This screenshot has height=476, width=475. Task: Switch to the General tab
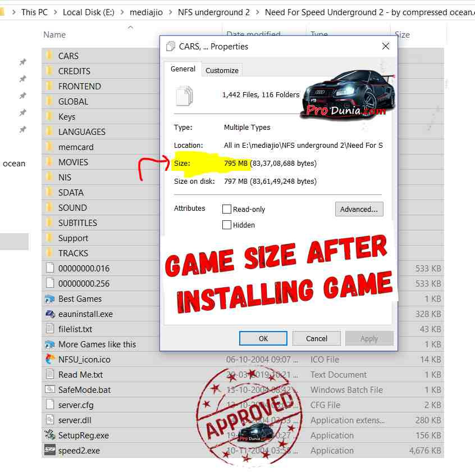coord(183,69)
